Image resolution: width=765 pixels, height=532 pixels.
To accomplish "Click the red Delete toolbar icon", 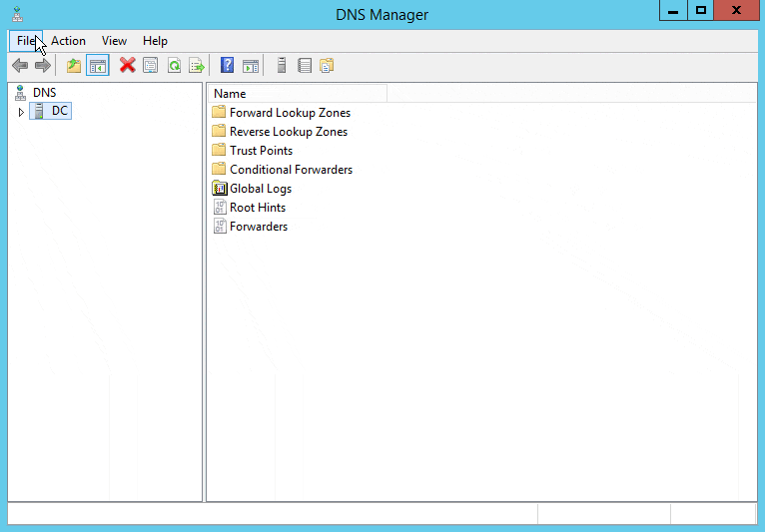I will [127, 66].
